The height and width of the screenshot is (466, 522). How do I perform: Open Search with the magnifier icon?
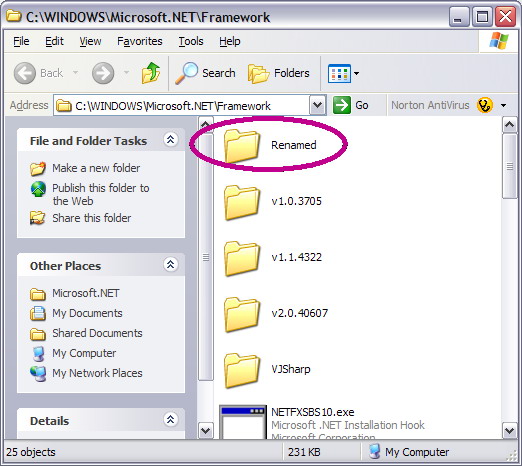[x=187, y=73]
